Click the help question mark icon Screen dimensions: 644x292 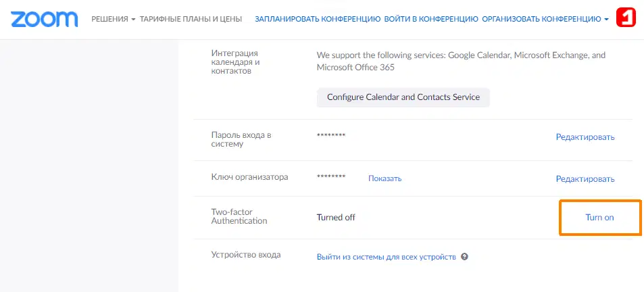click(x=465, y=257)
